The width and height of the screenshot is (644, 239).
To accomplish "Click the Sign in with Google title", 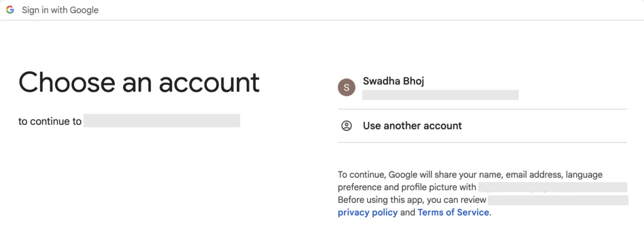I will click(x=60, y=10).
